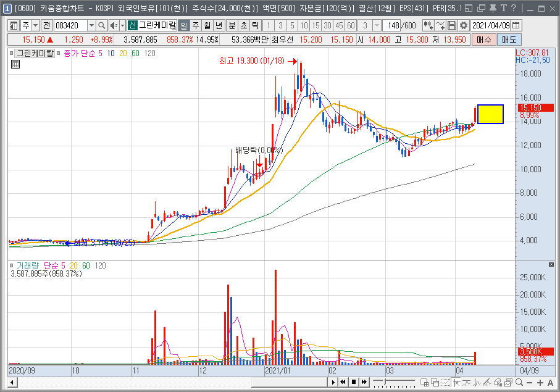Expand the interval value 3 dropdown arrow
This screenshot has width=560, height=392.
tap(377, 25)
